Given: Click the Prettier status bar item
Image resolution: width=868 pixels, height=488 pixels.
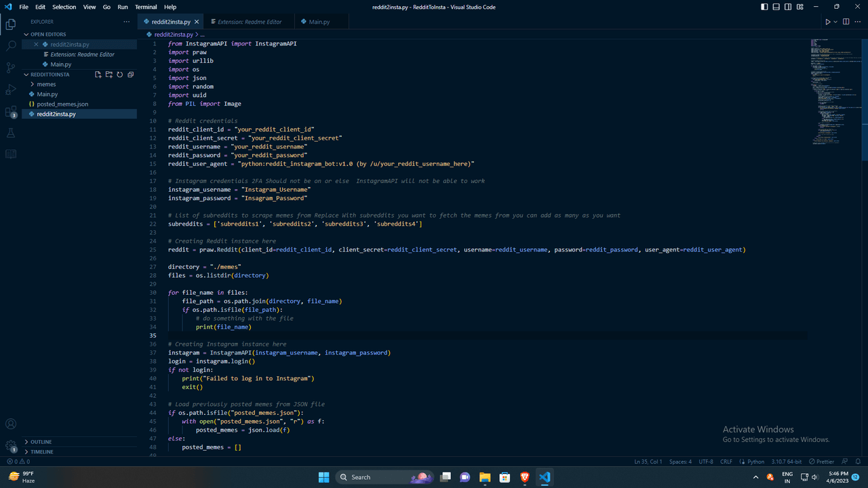Looking at the screenshot, I should click(x=822, y=462).
